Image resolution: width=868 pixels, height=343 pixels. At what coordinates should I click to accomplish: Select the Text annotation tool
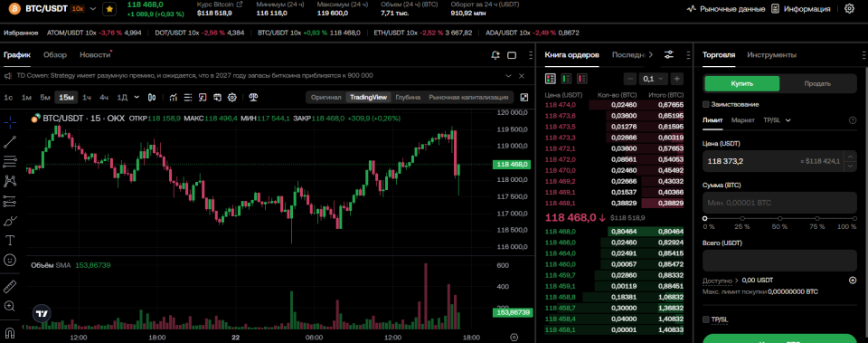10,240
